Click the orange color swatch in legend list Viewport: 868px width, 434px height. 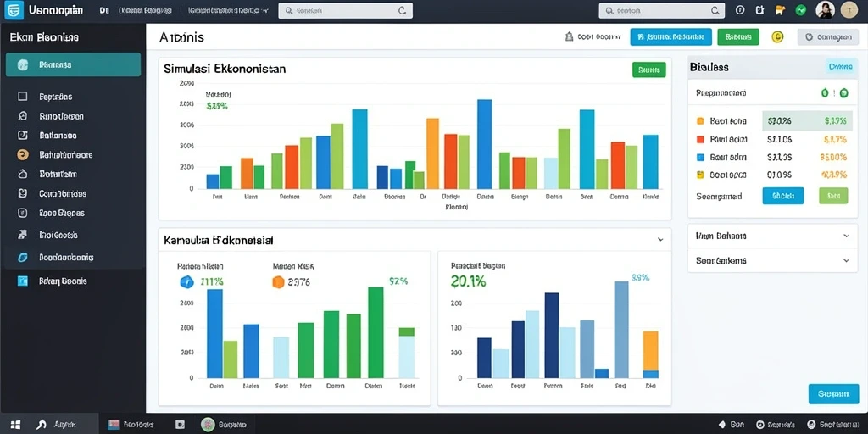[x=700, y=120]
